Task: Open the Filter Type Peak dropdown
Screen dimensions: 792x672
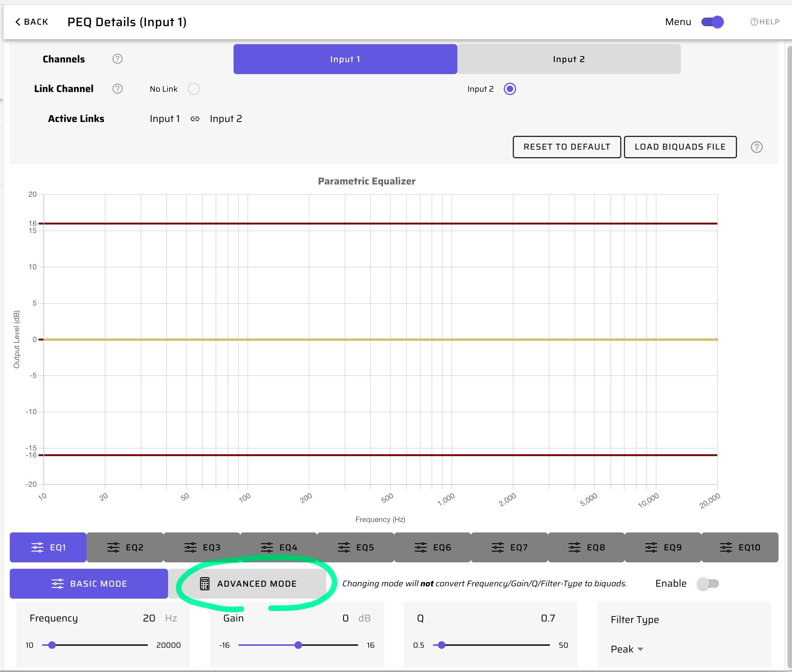Action: point(627,649)
